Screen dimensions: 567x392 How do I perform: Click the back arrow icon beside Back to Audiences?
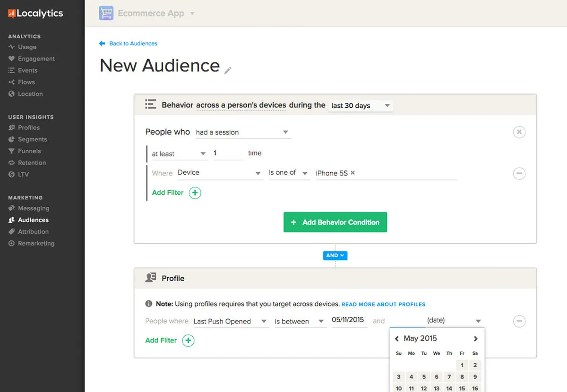click(x=102, y=43)
